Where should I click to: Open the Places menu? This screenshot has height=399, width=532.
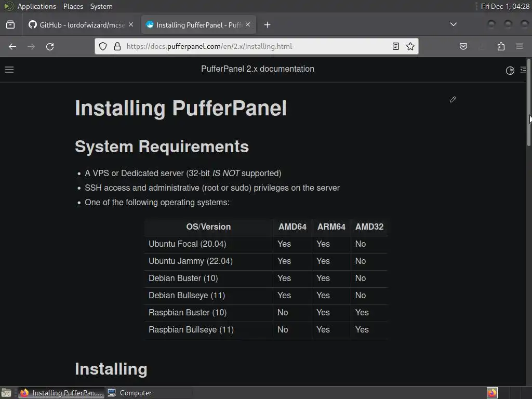coord(73,6)
